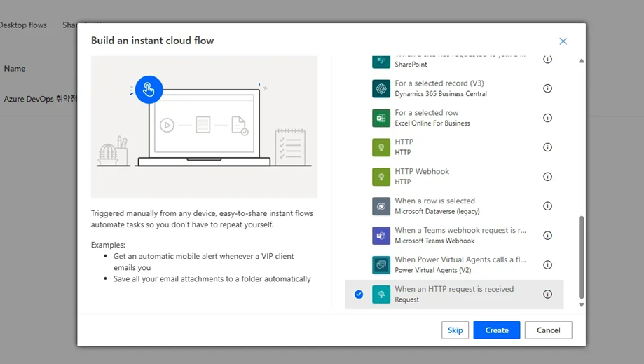Click the Excel Online For Business icon
This screenshot has height=364, width=644.
click(x=381, y=118)
